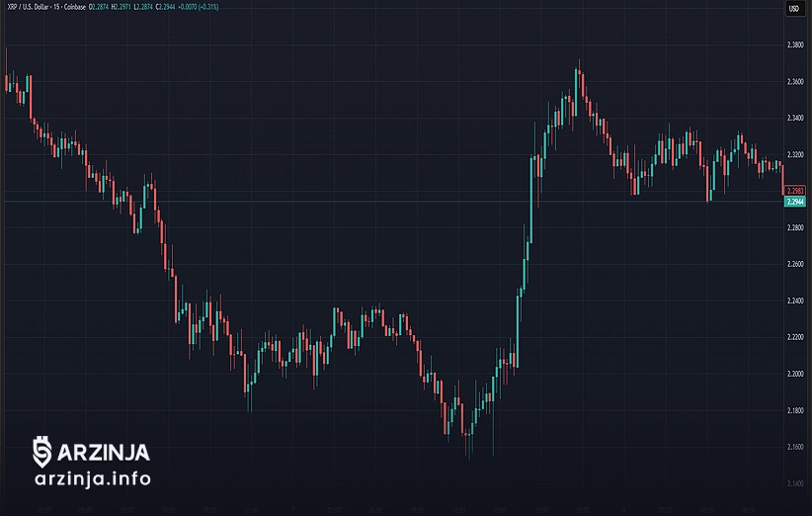This screenshot has height=516, width=812.
Task: Click the 2.2400 price axis label
Action: coord(795,301)
